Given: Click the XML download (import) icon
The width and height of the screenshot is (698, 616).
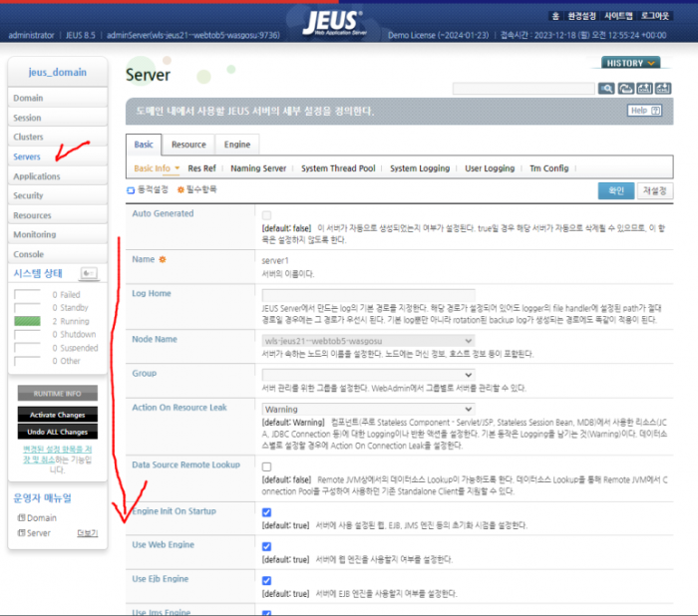Looking at the screenshot, I should click(663, 89).
